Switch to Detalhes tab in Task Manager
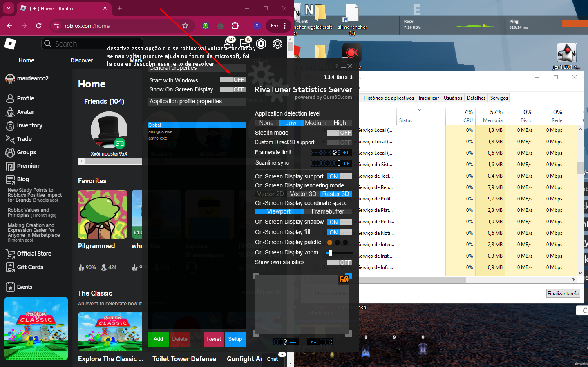This screenshot has height=367, width=588. pyautogui.click(x=476, y=98)
